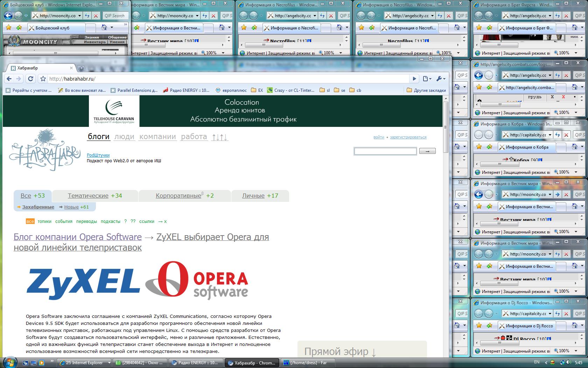
Task: Select the блоги navigation item
Action: tap(99, 137)
